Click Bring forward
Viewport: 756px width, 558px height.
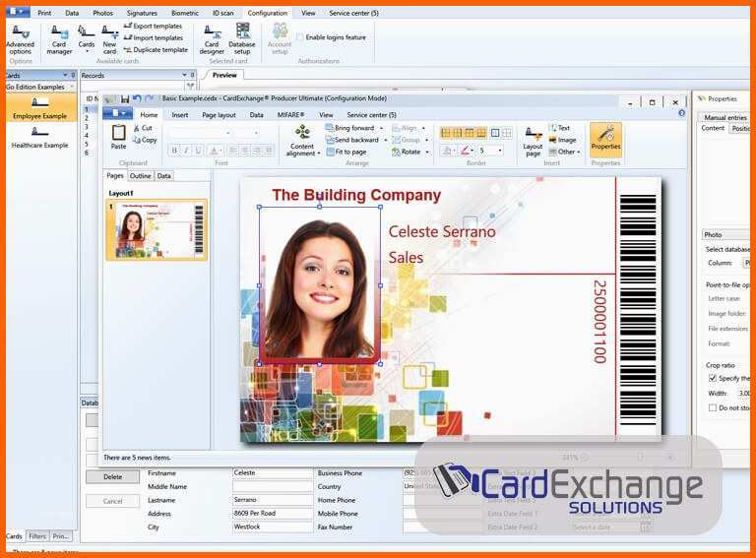354,128
